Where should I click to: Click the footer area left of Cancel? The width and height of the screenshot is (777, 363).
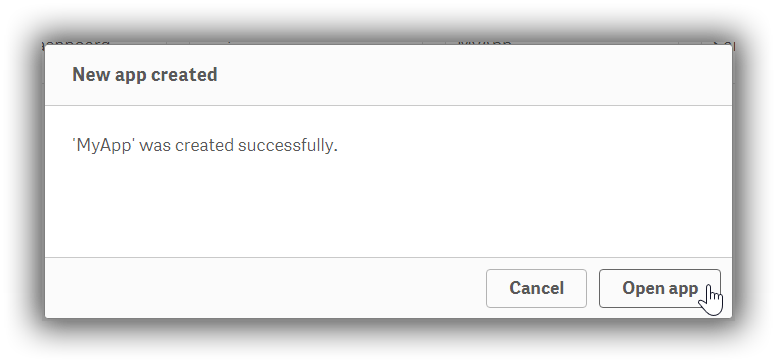pyautogui.click(x=265, y=288)
